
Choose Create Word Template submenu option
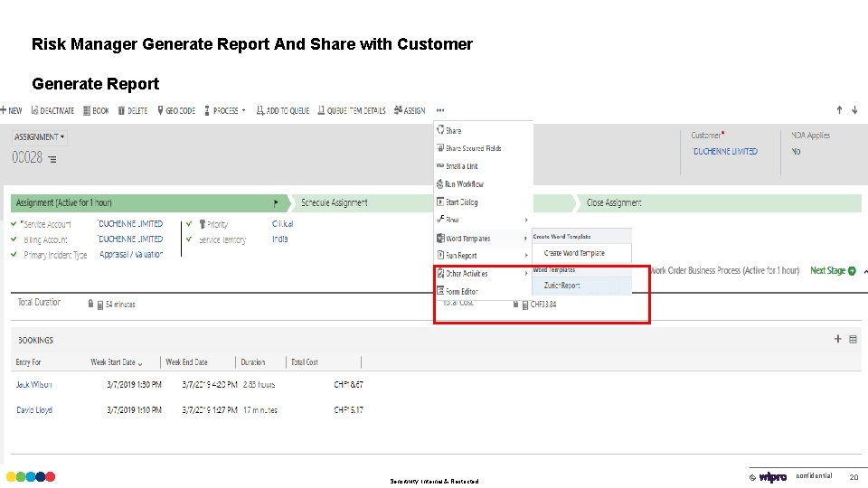tap(574, 253)
